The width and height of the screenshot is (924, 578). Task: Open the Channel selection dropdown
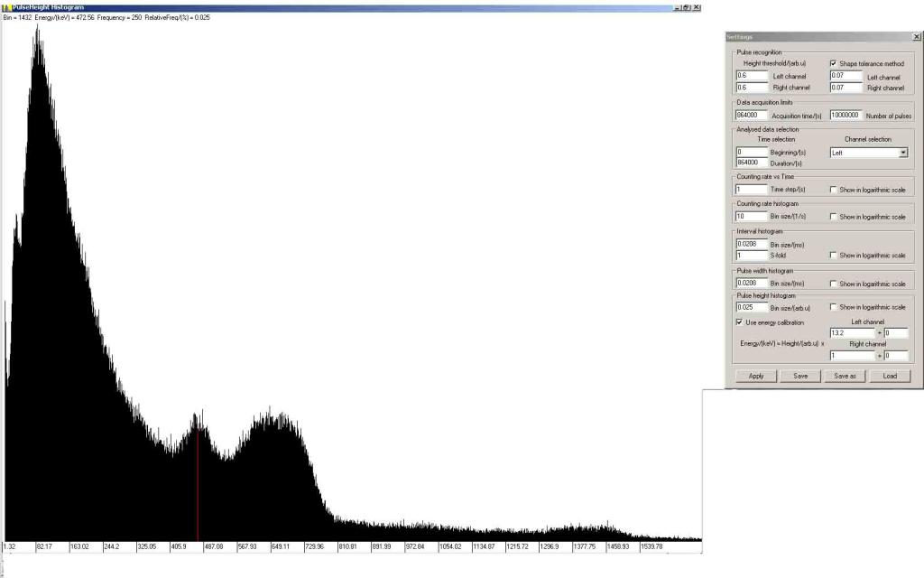(902, 154)
